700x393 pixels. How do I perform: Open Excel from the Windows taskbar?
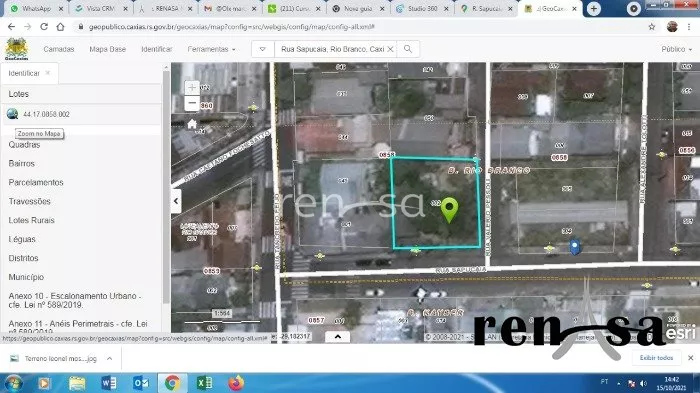[x=204, y=383]
